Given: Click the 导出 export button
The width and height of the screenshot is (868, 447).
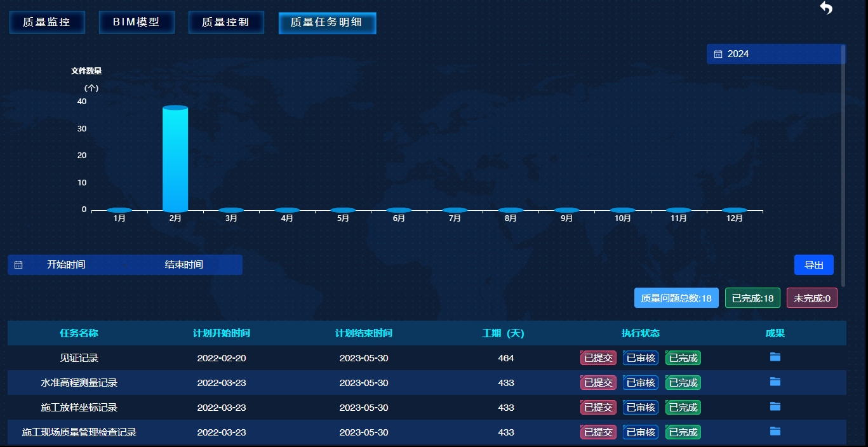Looking at the screenshot, I should [813, 265].
